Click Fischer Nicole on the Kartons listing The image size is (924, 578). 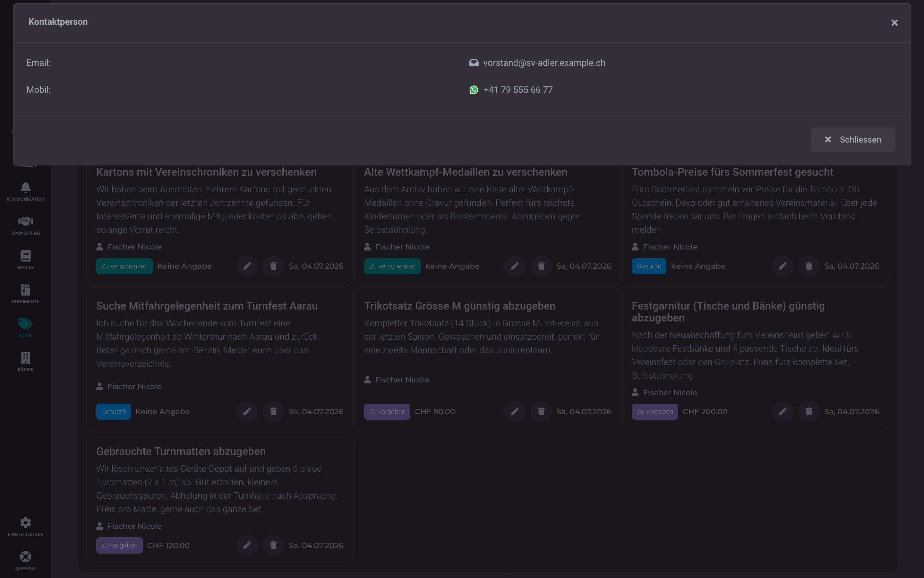click(134, 247)
